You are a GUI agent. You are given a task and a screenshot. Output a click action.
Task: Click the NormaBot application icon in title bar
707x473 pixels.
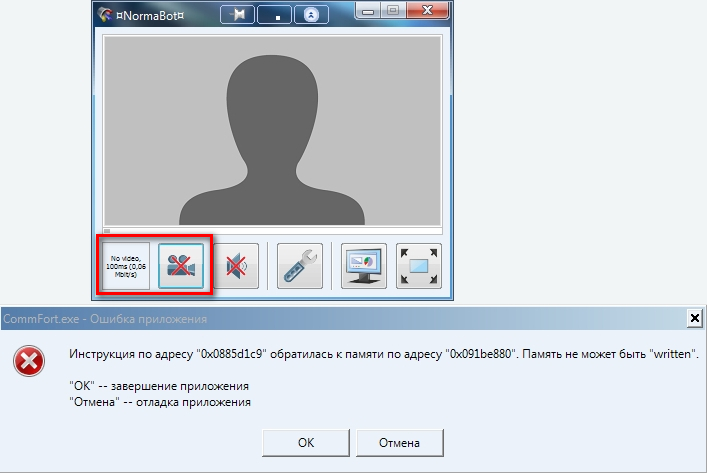(103, 15)
